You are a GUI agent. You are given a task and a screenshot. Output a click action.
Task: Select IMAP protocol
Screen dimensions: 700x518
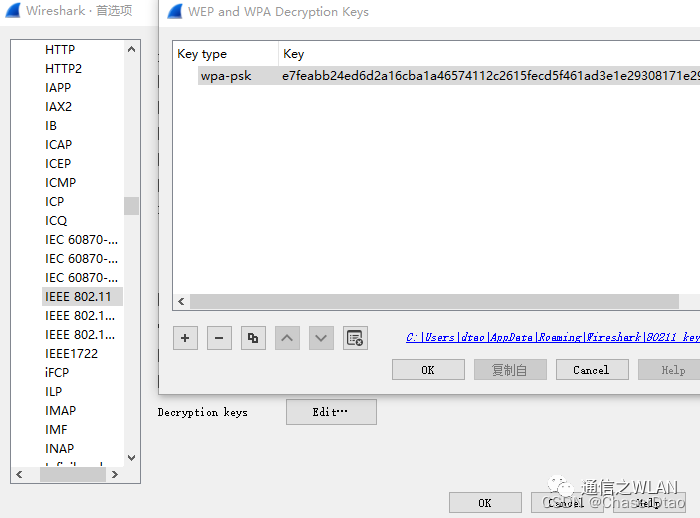61,410
